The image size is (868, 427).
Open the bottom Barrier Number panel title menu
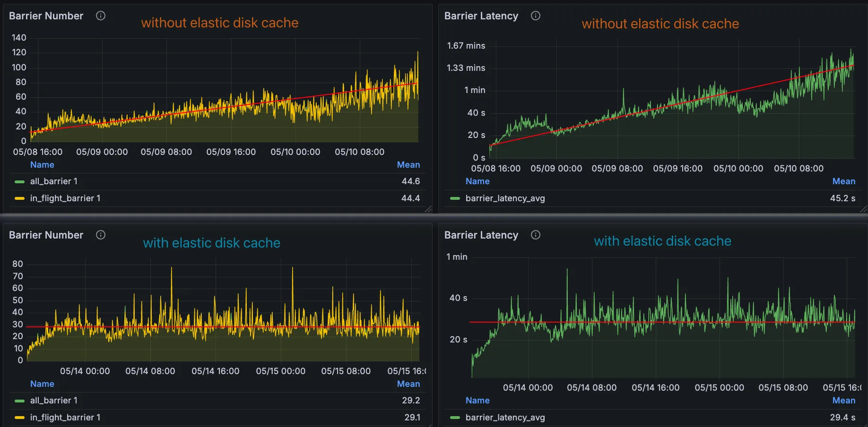(46, 235)
